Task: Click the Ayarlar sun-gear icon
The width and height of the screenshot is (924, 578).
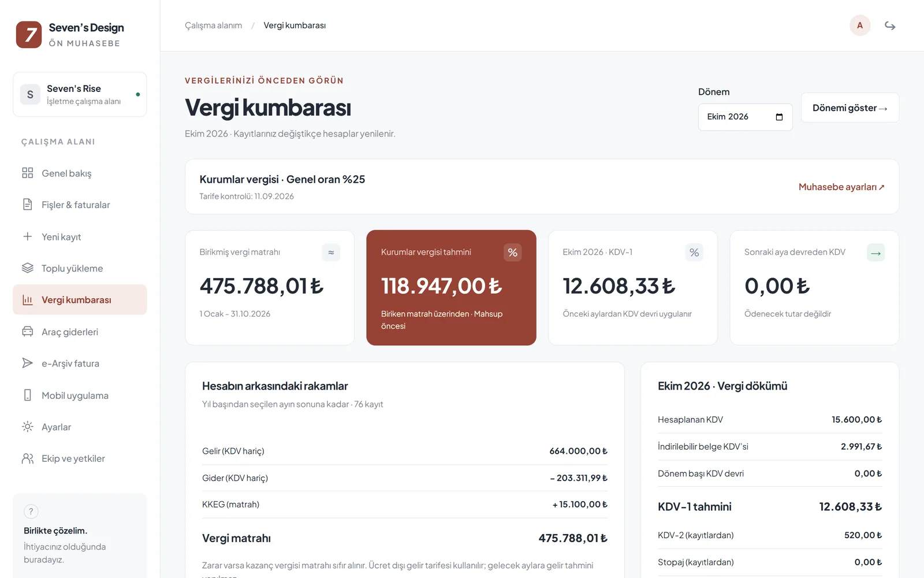Action: pyautogui.click(x=28, y=427)
